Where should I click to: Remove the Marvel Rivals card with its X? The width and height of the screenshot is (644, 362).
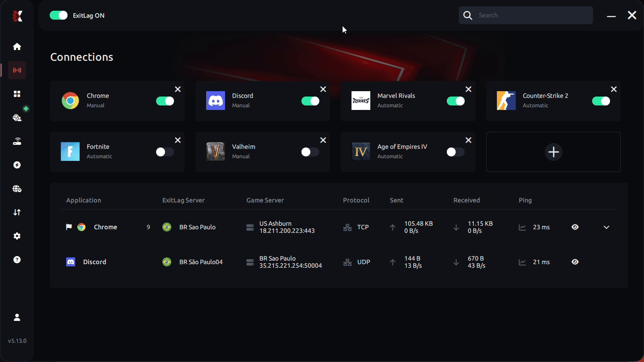[x=468, y=89]
